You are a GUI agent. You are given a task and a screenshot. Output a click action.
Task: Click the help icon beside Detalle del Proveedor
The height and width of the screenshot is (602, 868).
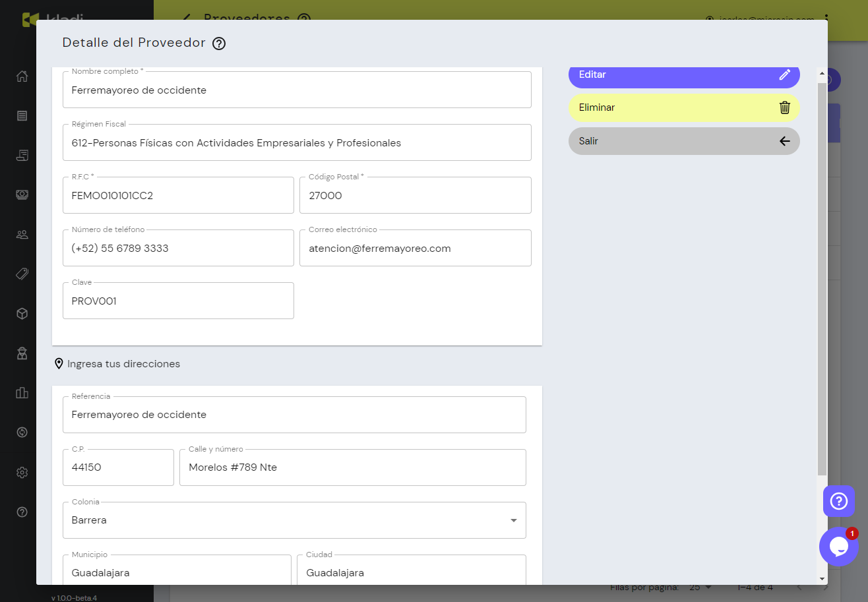coord(219,44)
